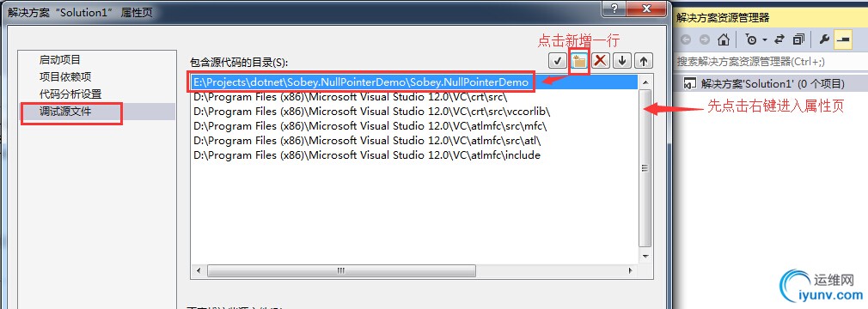Select 项目依赖项 in left pane
The image size is (868, 309).
65,77
